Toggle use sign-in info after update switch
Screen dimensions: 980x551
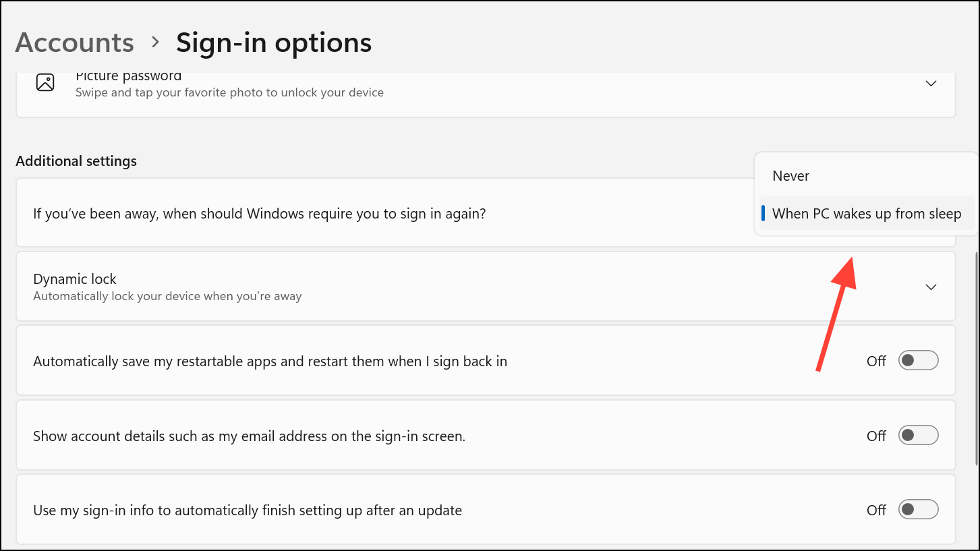pyautogui.click(x=918, y=510)
